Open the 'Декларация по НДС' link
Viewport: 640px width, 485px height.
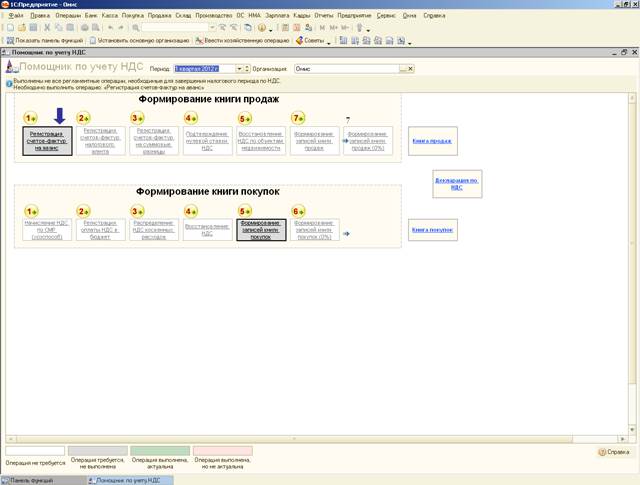[456, 182]
